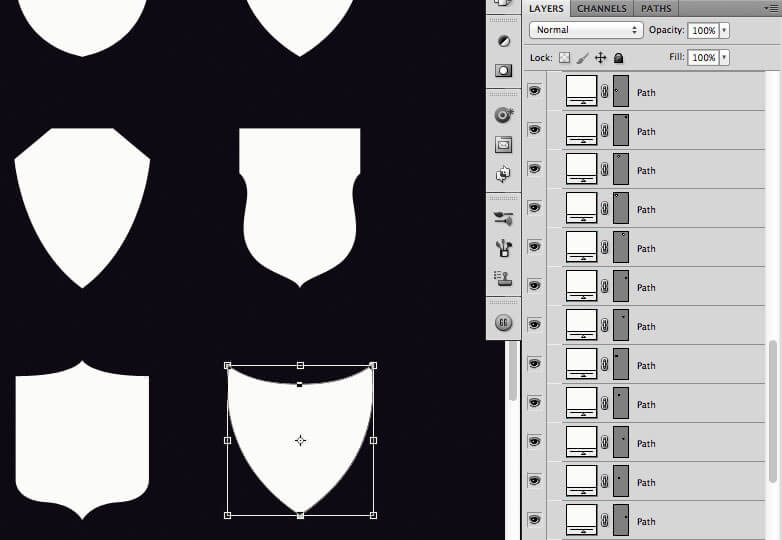Switch to the Channels tab
The image size is (782, 540).
[601, 9]
